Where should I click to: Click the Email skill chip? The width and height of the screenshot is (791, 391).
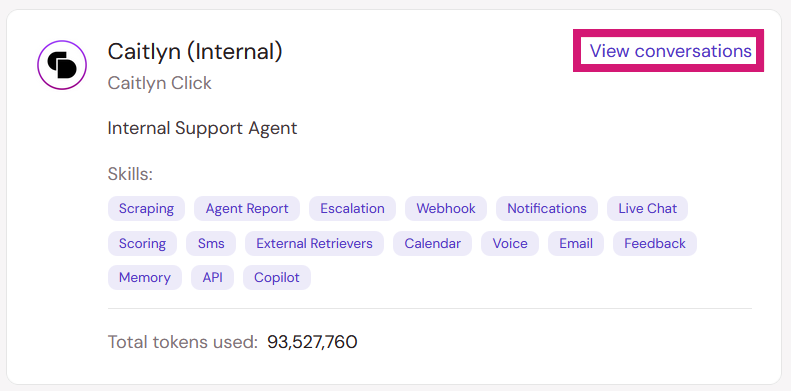tap(576, 243)
